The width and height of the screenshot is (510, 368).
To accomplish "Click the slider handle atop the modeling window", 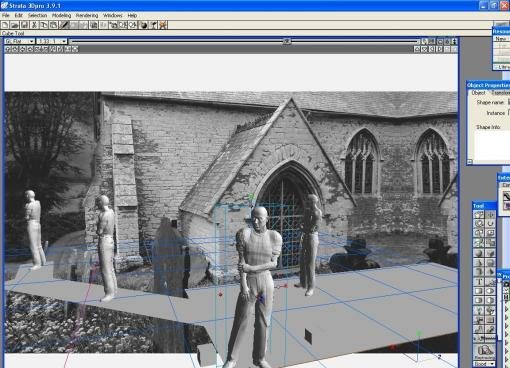I will [286, 41].
